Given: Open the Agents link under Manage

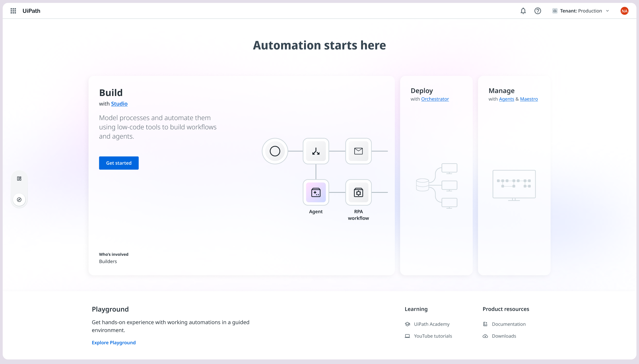Looking at the screenshot, I should point(506,99).
